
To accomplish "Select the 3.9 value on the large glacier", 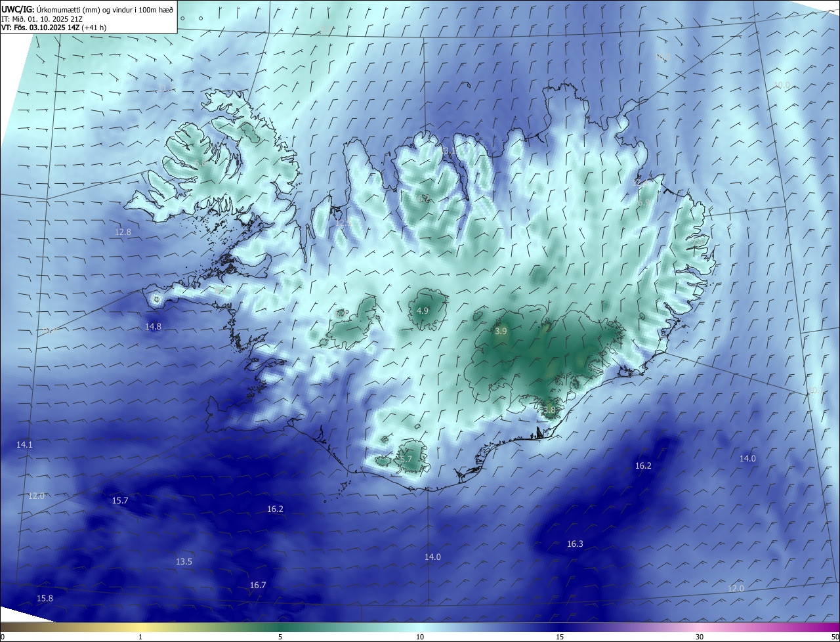I will (501, 332).
